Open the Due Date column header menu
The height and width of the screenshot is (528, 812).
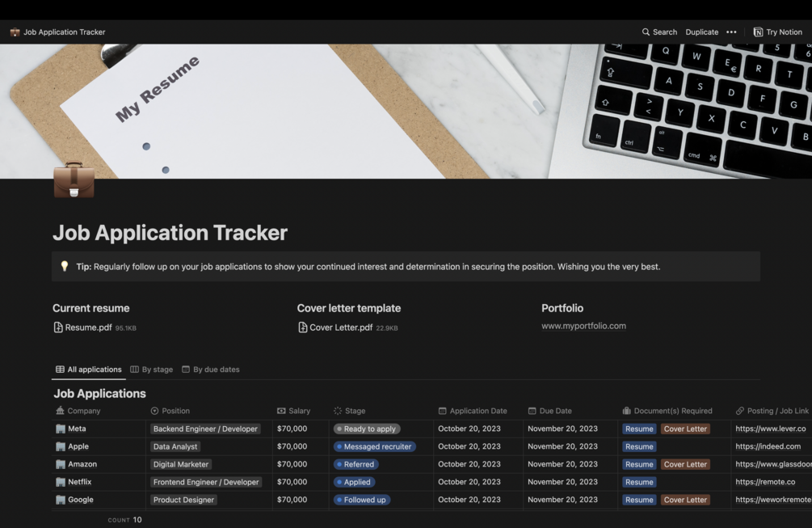(549, 411)
